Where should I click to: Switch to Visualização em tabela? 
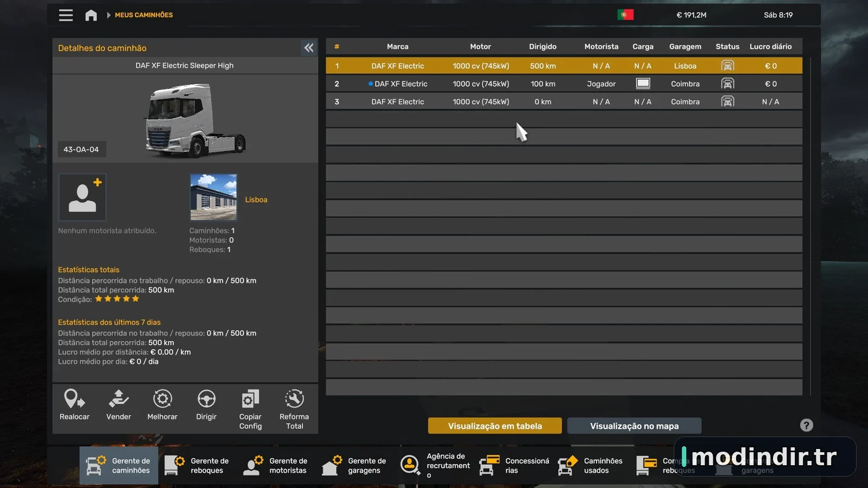pos(495,426)
